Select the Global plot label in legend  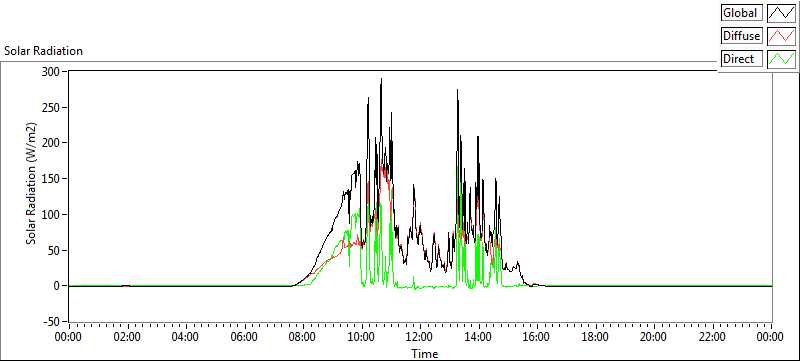click(742, 12)
